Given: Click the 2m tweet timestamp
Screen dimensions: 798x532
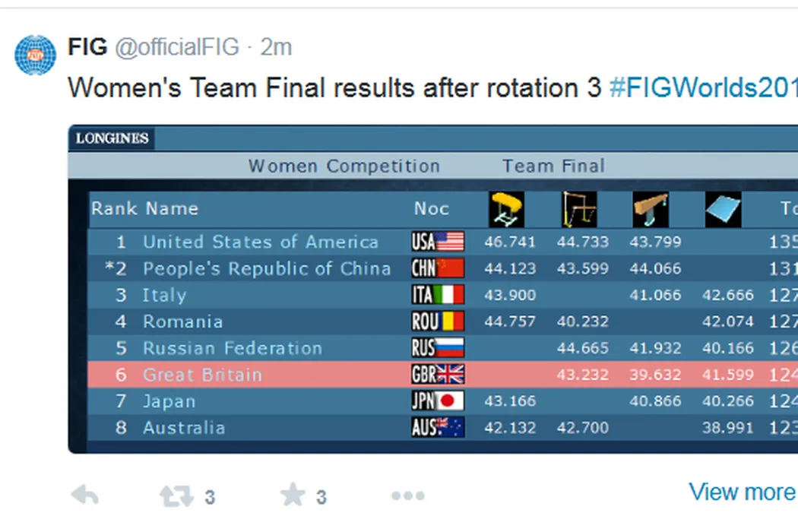Looking at the screenshot, I should pos(276,47).
